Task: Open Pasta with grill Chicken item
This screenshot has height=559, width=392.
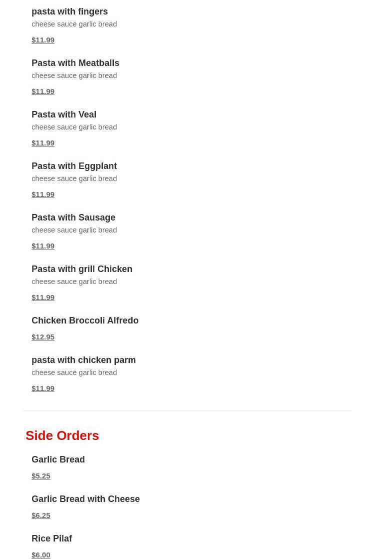Action: pyautogui.click(x=82, y=269)
